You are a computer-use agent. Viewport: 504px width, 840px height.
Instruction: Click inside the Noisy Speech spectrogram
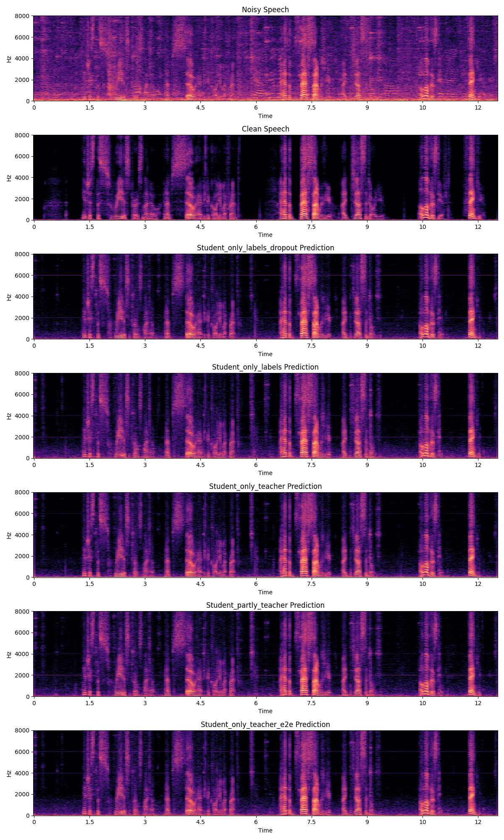click(x=265, y=58)
